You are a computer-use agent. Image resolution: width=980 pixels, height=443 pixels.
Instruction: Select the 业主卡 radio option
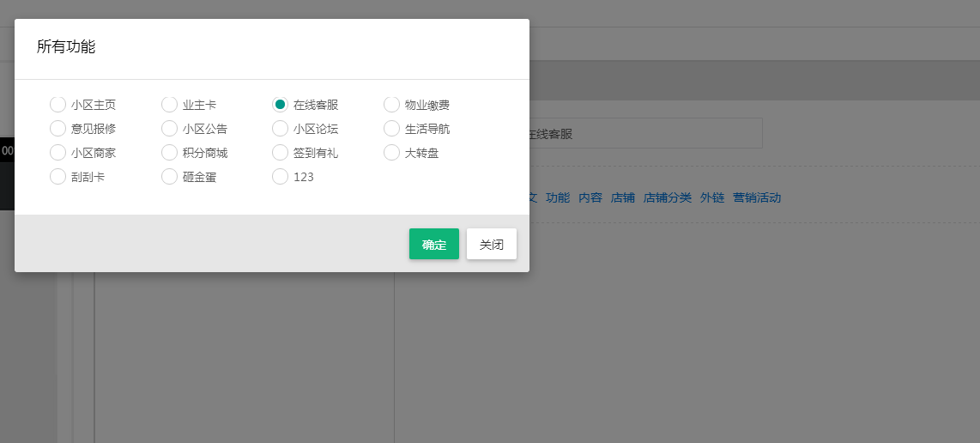tap(169, 105)
